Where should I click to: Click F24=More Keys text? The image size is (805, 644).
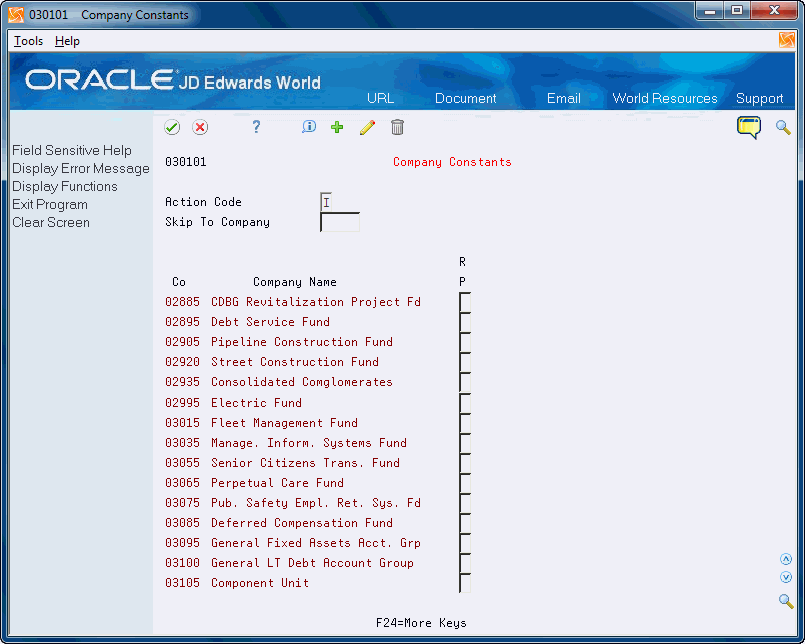click(421, 623)
